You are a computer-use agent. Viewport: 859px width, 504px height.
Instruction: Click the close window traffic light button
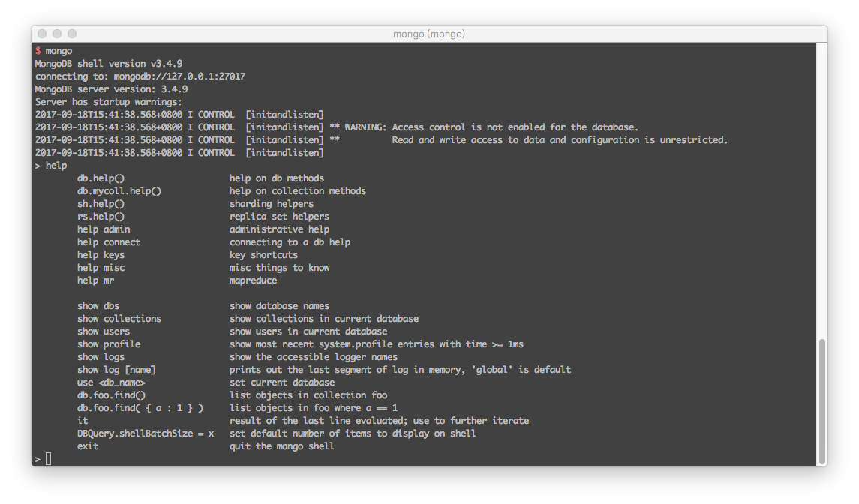tap(42, 34)
